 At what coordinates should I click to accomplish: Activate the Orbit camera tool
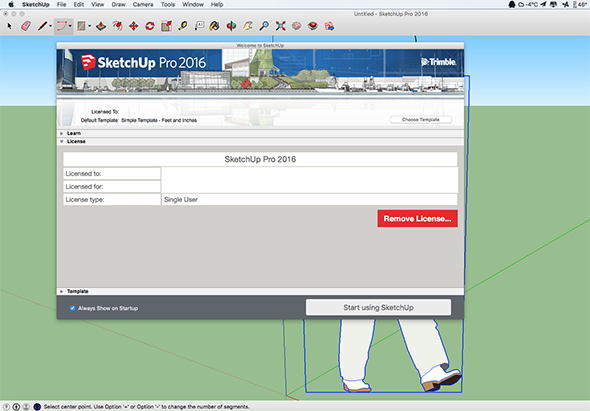(231, 26)
